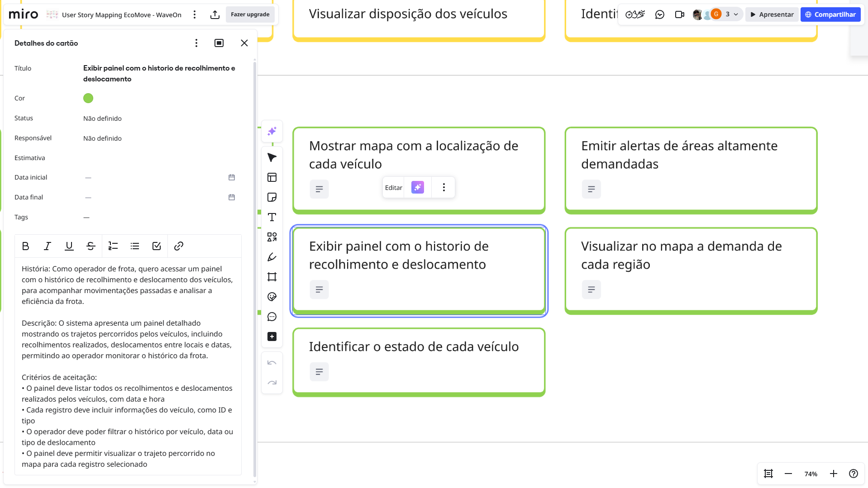The height and width of the screenshot is (488, 868).
Task: Click the export board icon
Action: (x=215, y=14)
